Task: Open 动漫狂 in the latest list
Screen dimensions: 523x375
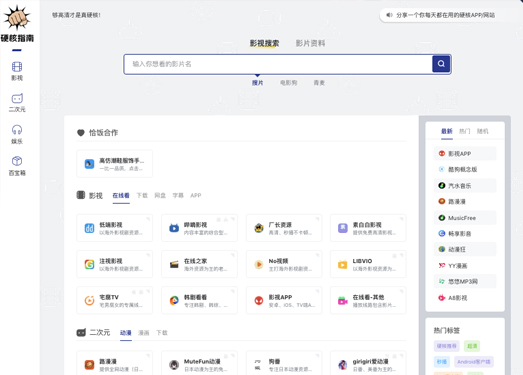Action: coord(465,249)
